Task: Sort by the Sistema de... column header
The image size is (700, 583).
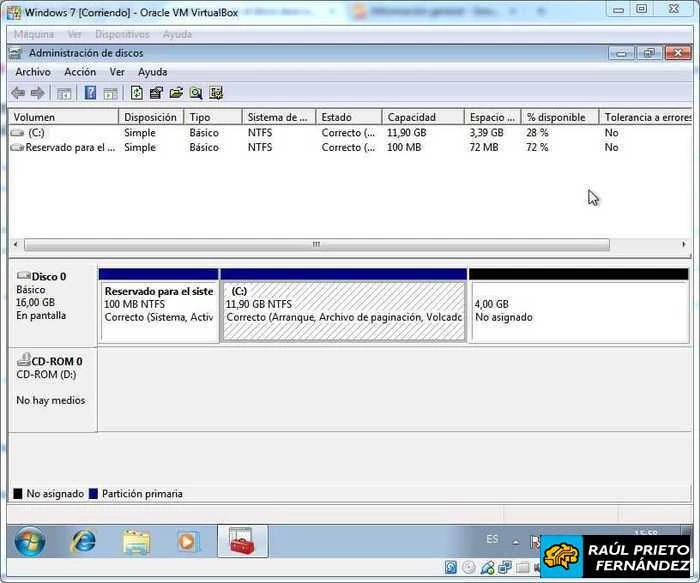Action: [x=279, y=117]
